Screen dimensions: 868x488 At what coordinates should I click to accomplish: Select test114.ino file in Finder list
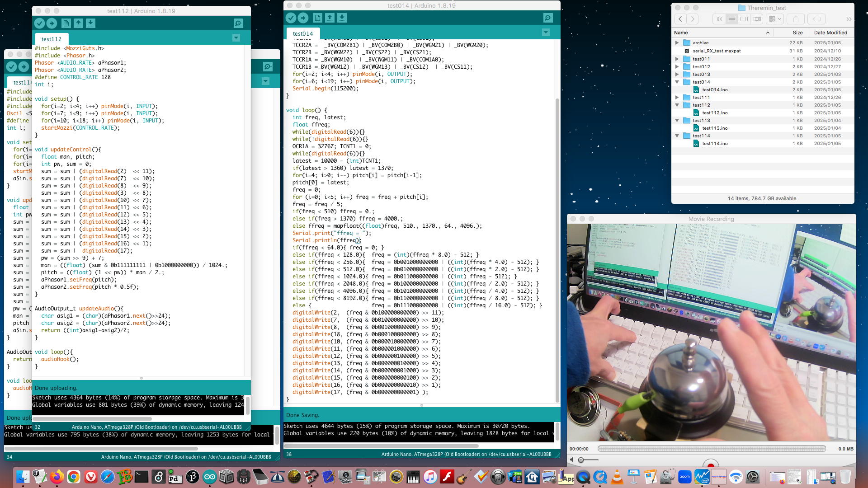[x=714, y=144]
